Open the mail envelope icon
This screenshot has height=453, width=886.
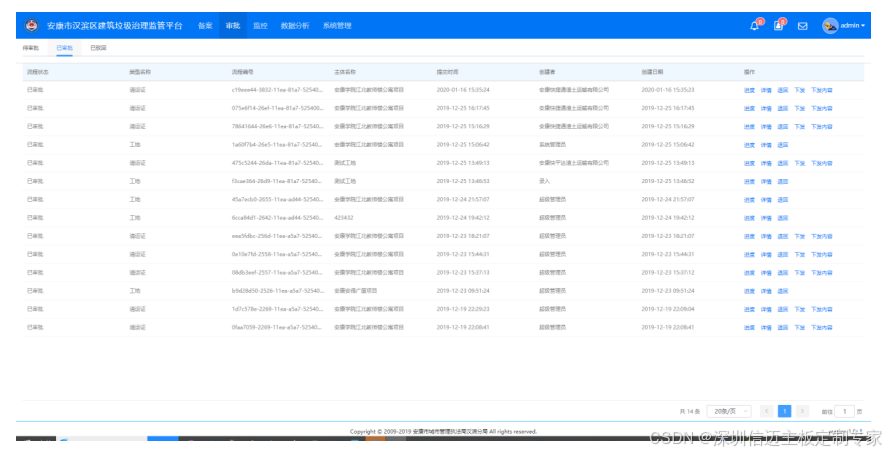tap(802, 26)
